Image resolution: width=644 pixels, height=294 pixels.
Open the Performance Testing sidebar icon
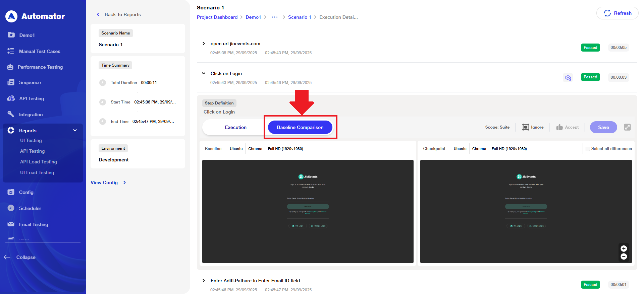click(x=10, y=67)
